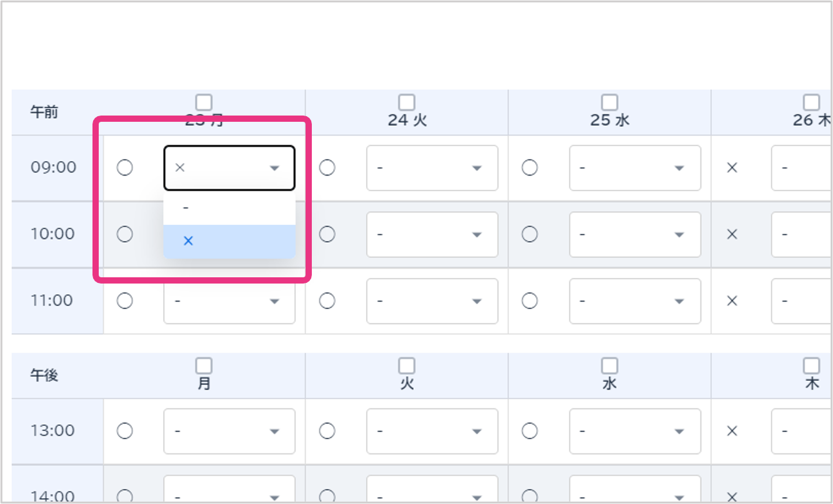Expand the 13:00 Tuesday dropdown

click(432, 431)
